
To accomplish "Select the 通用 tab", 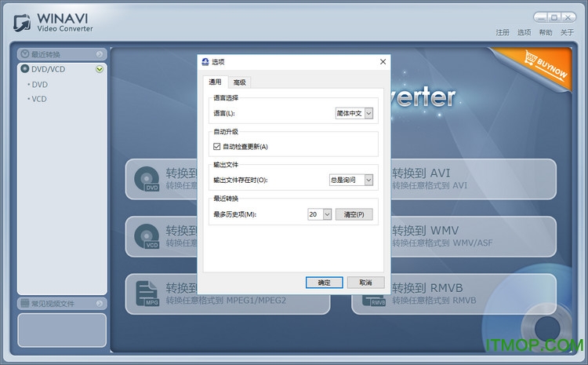I will (215, 82).
